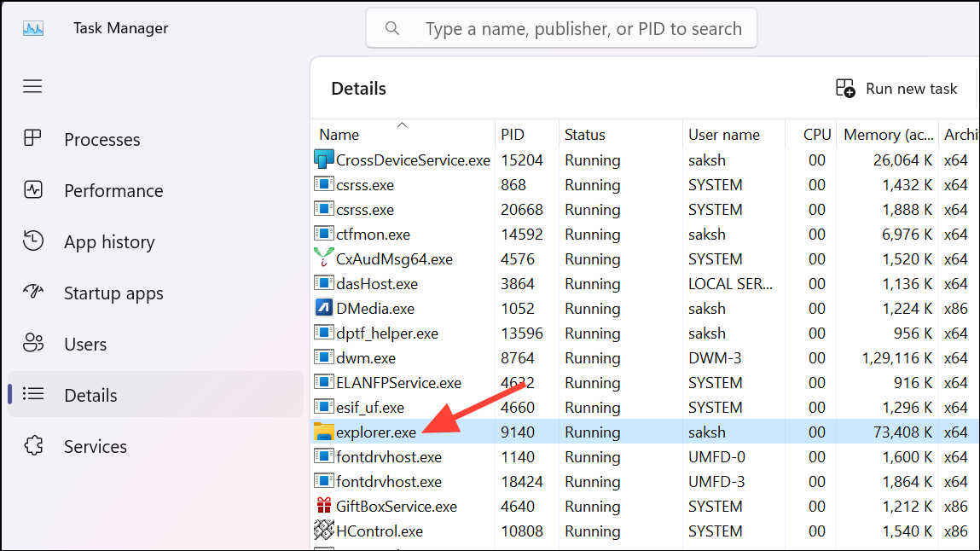Click the Services icon
The height and width of the screenshot is (551, 980).
coord(32,446)
